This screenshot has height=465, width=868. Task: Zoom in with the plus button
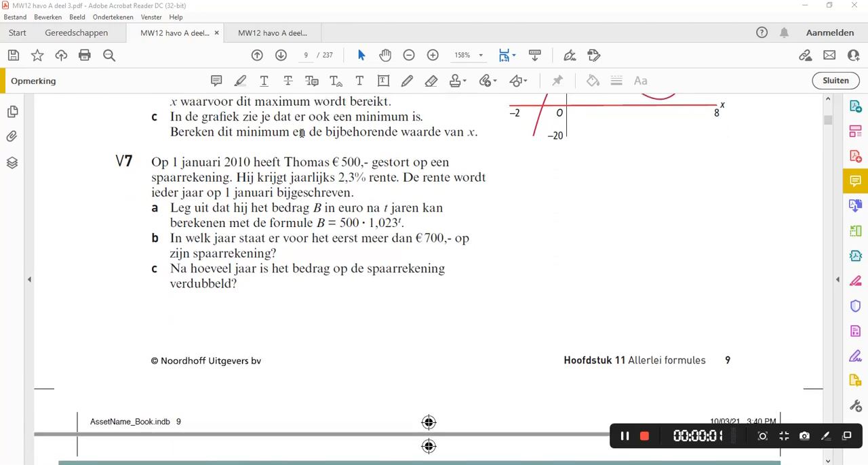point(433,55)
